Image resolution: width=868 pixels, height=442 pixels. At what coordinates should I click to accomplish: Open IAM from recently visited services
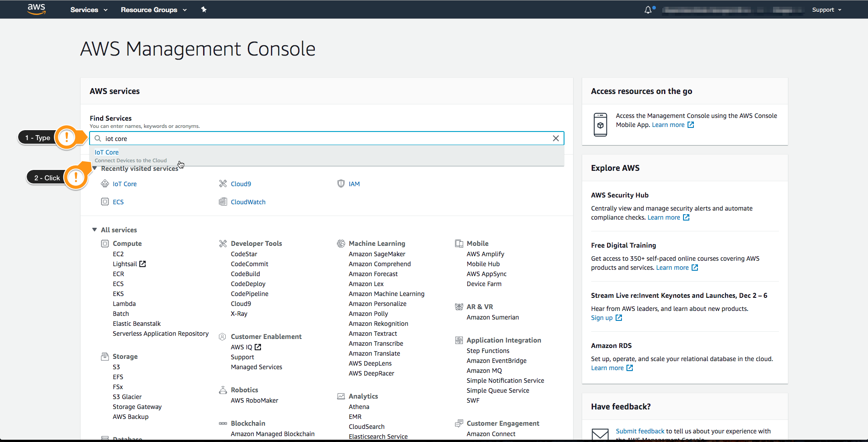354,184
